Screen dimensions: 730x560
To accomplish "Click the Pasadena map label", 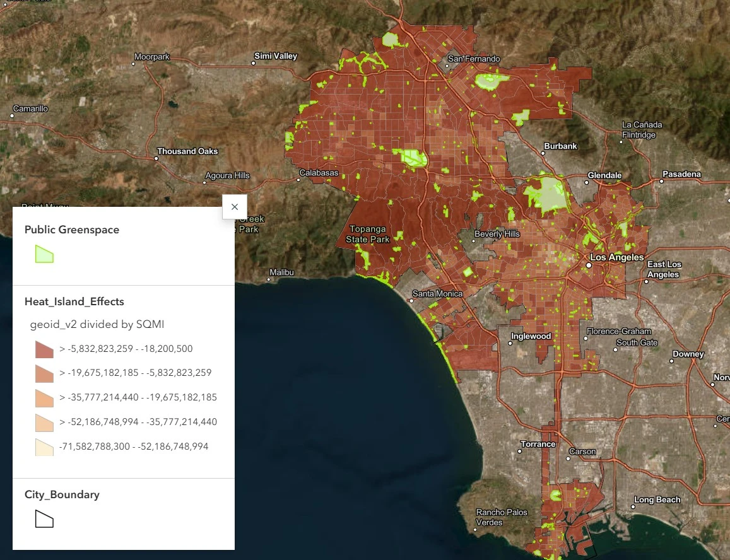I will pos(681,174).
